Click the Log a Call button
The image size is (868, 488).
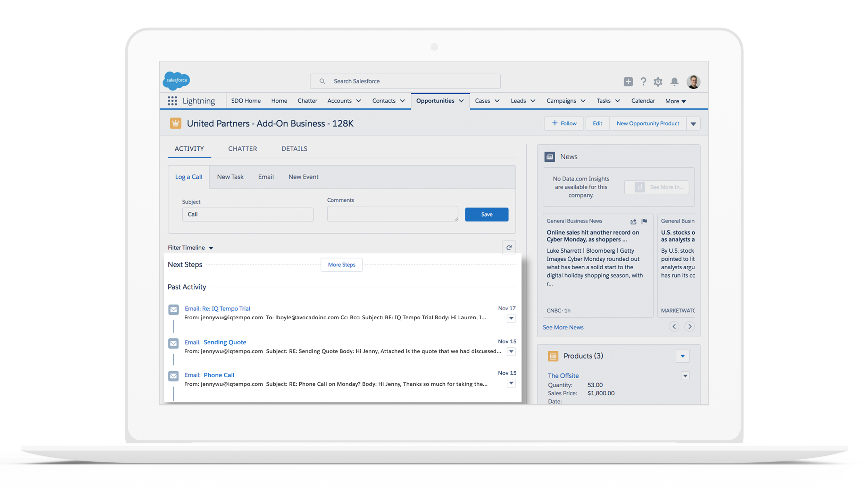pyautogui.click(x=189, y=177)
